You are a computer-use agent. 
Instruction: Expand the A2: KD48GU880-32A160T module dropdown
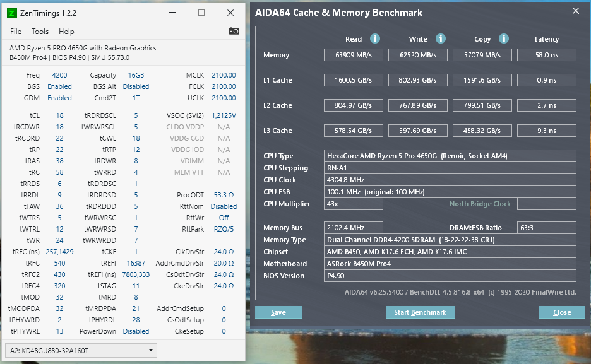pyautogui.click(x=81, y=351)
